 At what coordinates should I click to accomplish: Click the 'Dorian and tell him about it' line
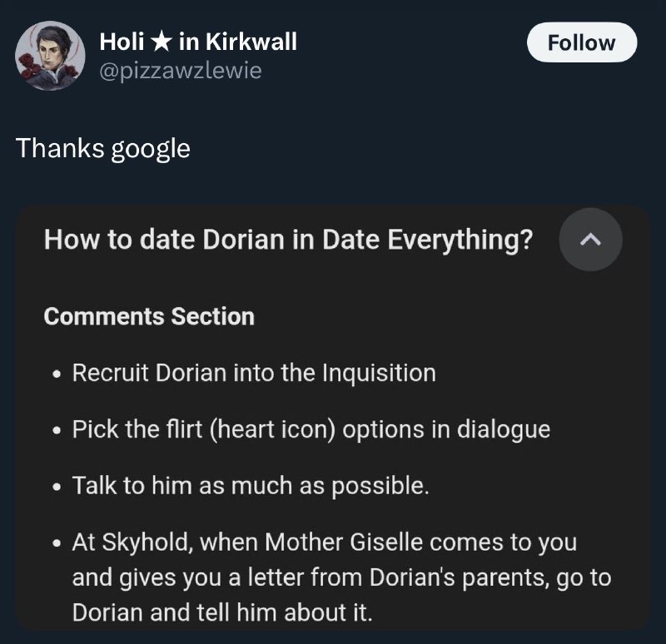[x=222, y=613]
